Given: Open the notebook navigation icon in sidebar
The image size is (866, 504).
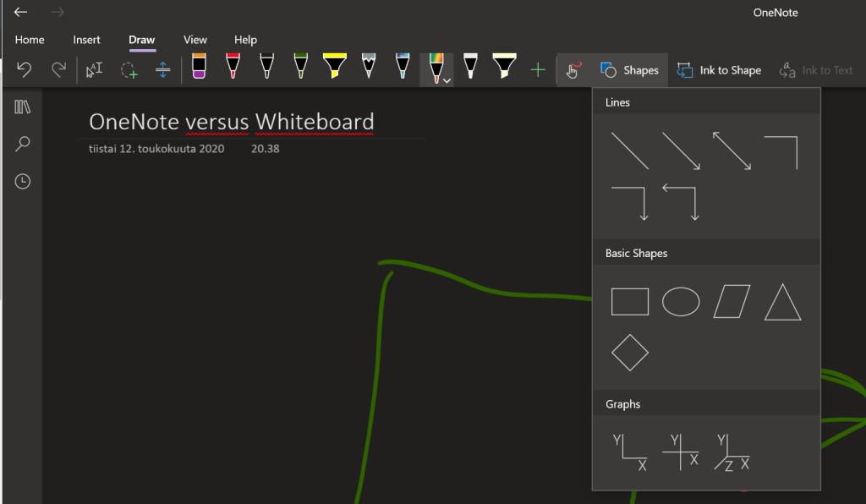Looking at the screenshot, I should [x=23, y=107].
